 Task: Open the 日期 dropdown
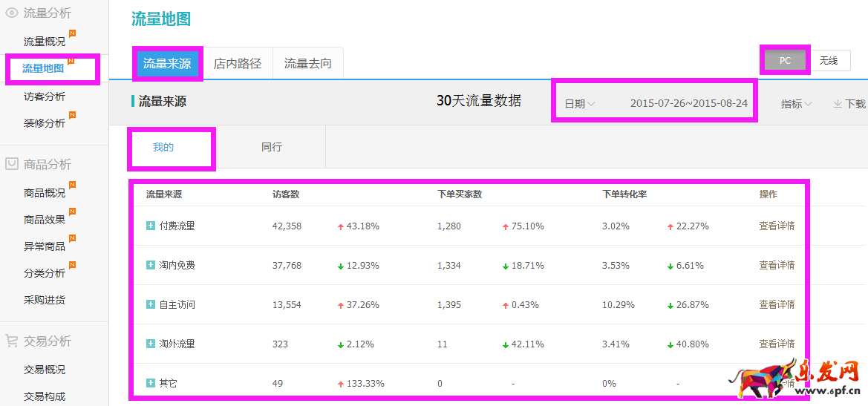click(x=579, y=104)
